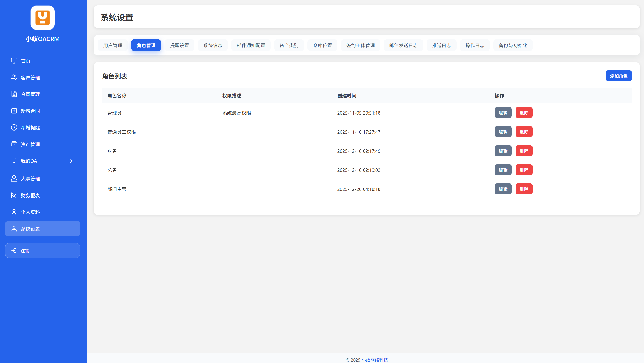Open the 小蚁网络科技 footer link

pos(374,360)
